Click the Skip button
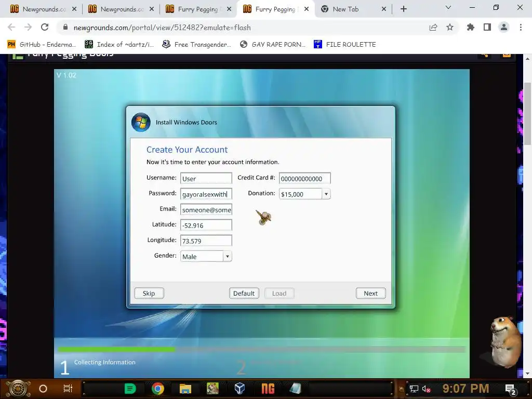The height and width of the screenshot is (399, 532). (x=149, y=294)
